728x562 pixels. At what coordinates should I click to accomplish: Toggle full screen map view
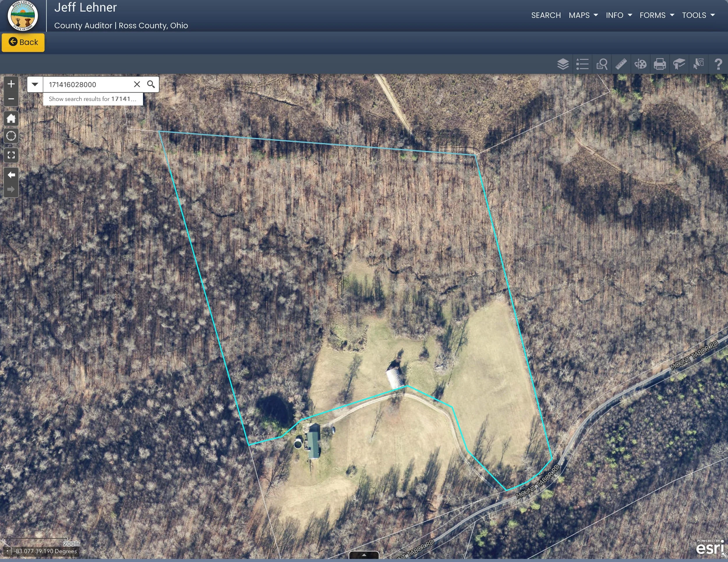coord(11,155)
